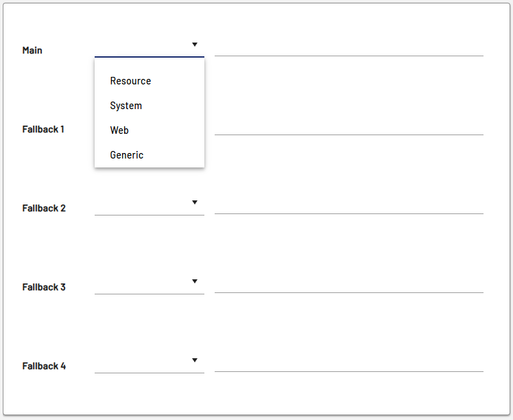Viewport: 513px width, 420px height.
Task: Click the Fallback 3 label text
Action: click(x=44, y=287)
